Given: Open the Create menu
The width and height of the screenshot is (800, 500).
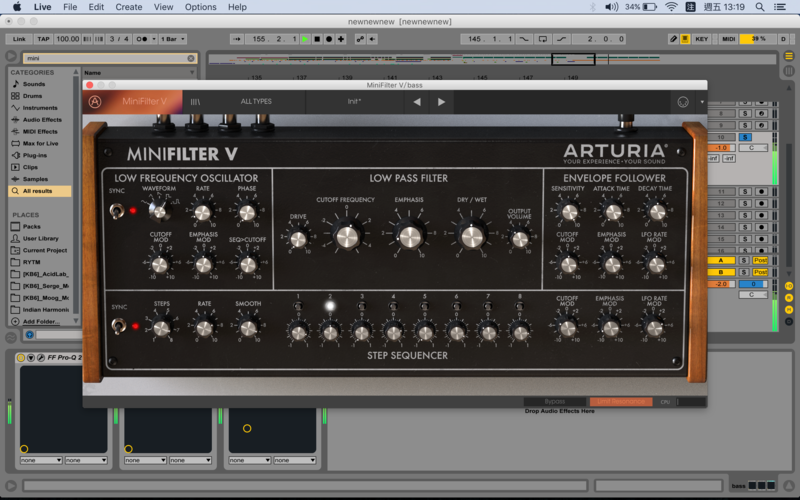Looking at the screenshot, I should (128, 7).
